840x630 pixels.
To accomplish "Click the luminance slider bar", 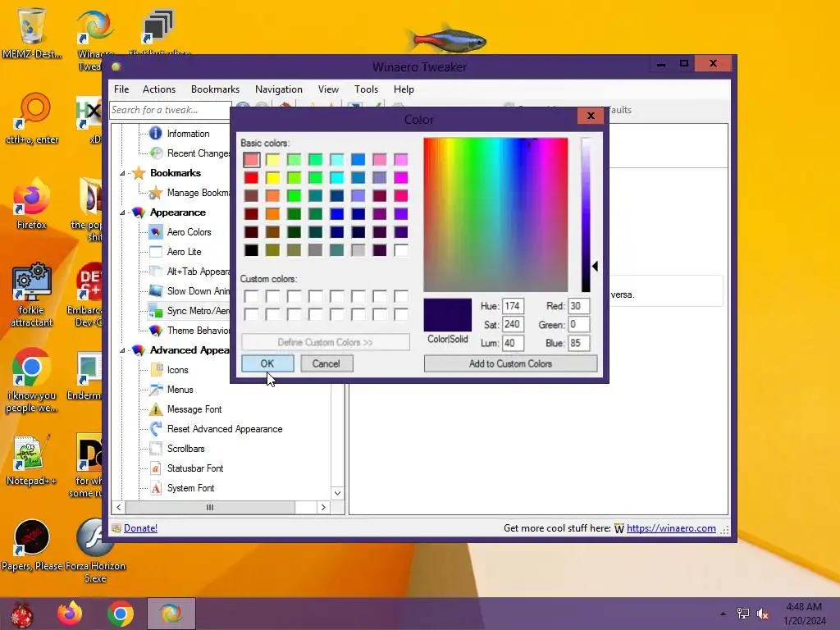I will 586,215.
